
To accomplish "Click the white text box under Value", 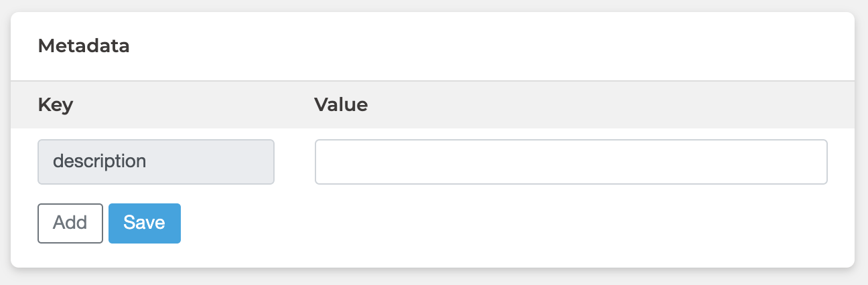I will pos(571,162).
